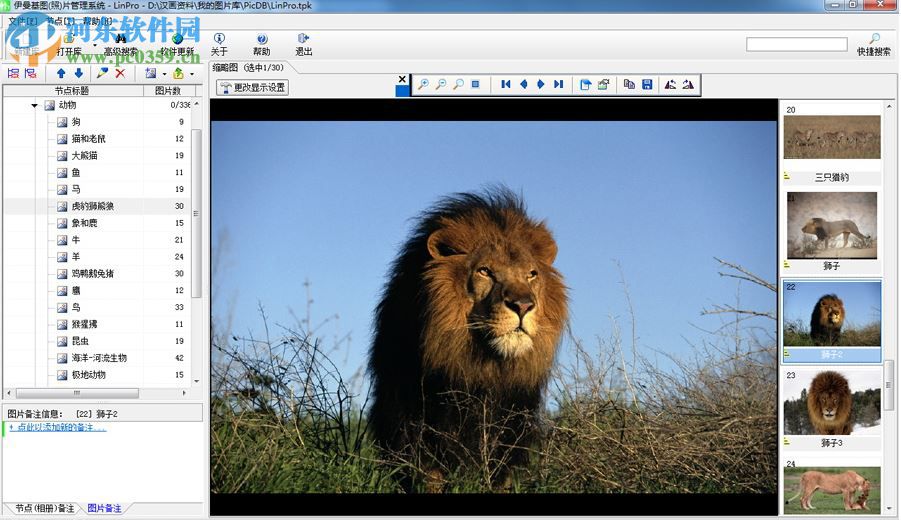Open dropdown next to the export icon
Screen dimensions: 901x520
click(192, 73)
